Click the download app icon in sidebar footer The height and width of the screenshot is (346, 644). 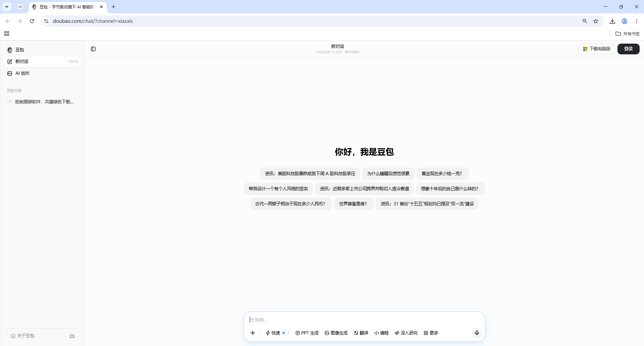(72, 336)
